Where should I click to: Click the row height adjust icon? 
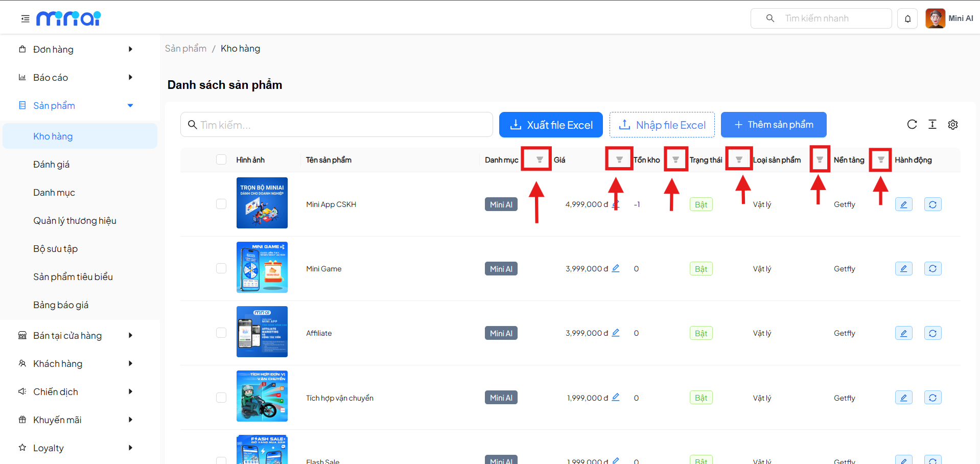pyautogui.click(x=932, y=125)
